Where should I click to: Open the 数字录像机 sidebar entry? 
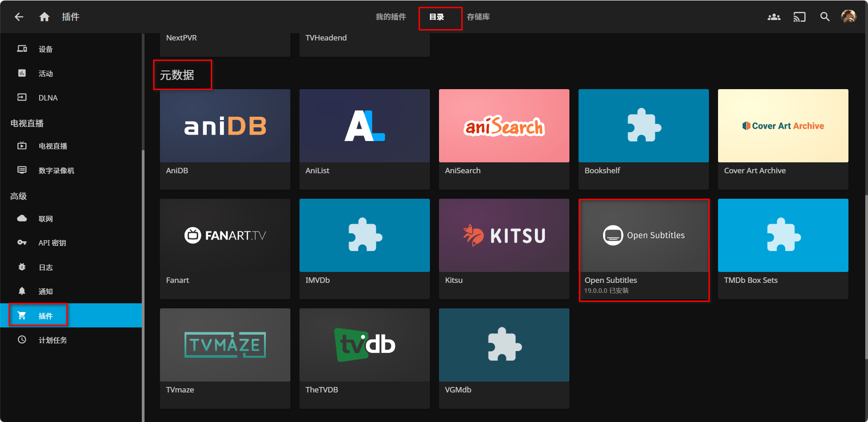pyautogui.click(x=56, y=171)
